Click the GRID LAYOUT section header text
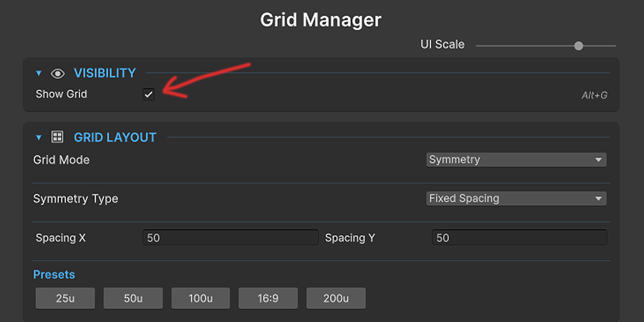 tap(115, 137)
